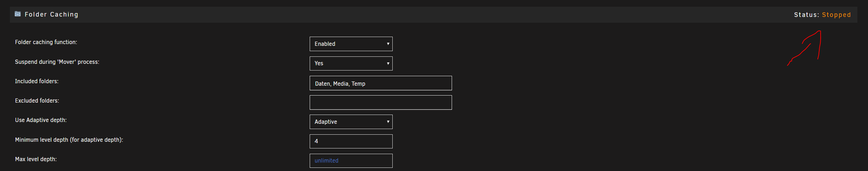Click the 'Excluded folders:' label
868x171 pixels.
pos(37,101)
